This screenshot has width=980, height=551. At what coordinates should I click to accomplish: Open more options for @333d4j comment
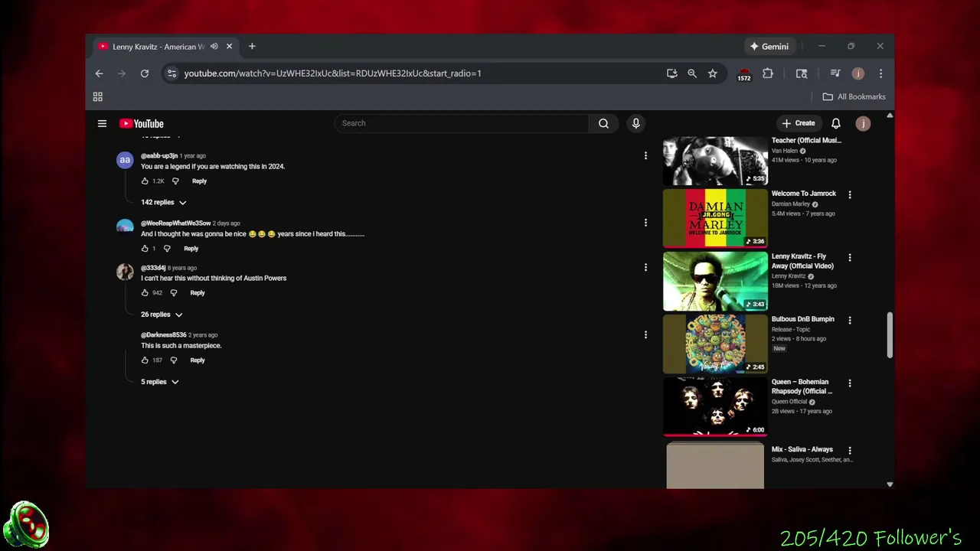[x=645, y=267]
